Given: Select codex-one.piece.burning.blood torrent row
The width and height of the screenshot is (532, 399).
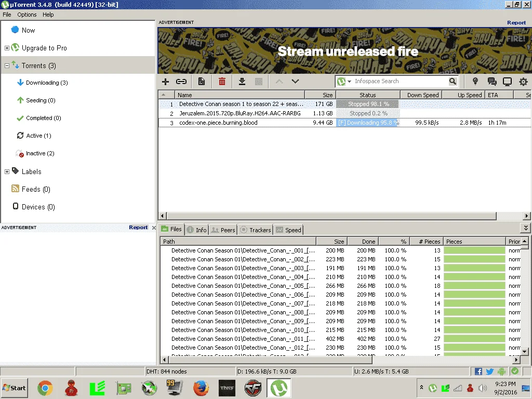Looking at the screenshot, I should pyautogui.click(x=345, y=123).
